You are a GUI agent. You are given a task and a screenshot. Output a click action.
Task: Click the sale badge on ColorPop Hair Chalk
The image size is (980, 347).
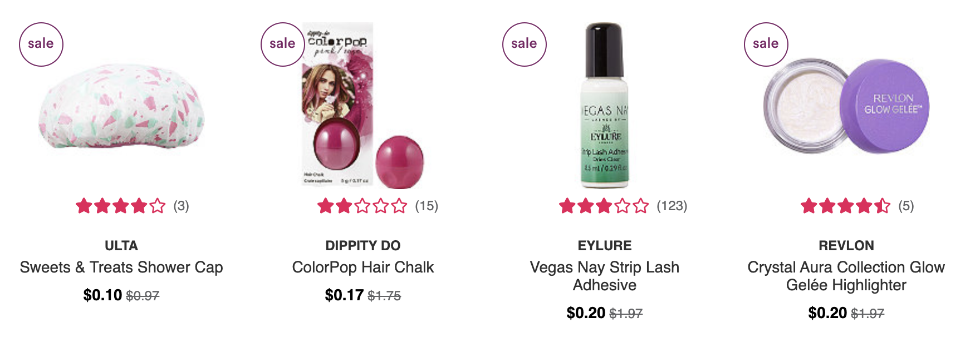click(x=283, y=44)
